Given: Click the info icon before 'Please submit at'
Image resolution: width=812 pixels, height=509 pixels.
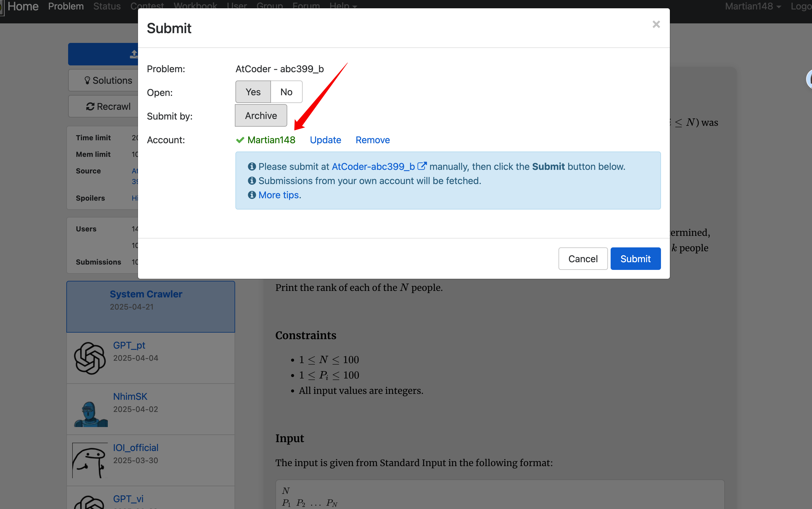Looking at the screenshot, I should [252, 166].
